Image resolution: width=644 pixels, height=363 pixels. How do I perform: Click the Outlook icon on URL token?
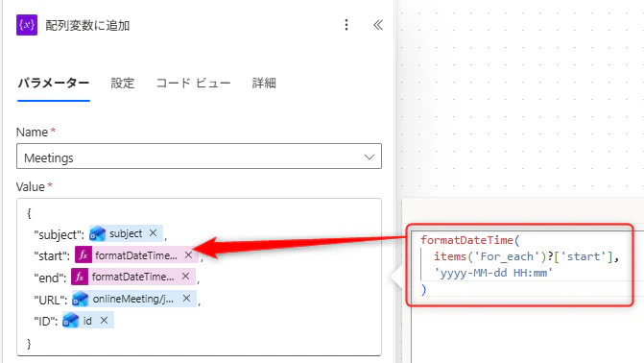(x=80, y=299)
